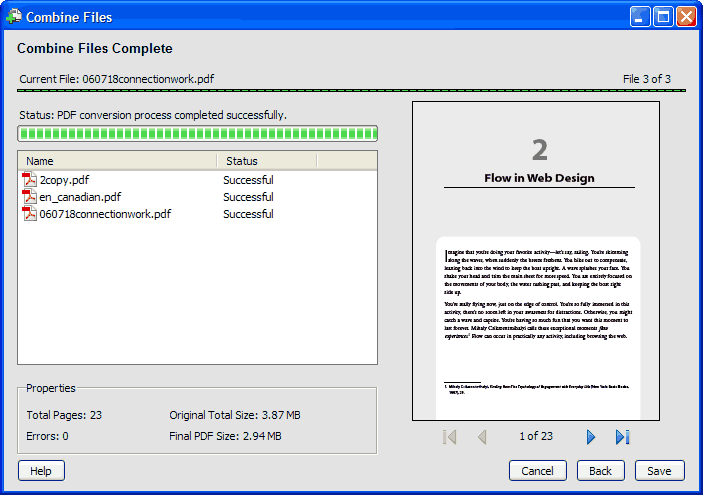Sort file list by Name column
The width and height of the screenshot is (703, 495).
tap(116, 161)
